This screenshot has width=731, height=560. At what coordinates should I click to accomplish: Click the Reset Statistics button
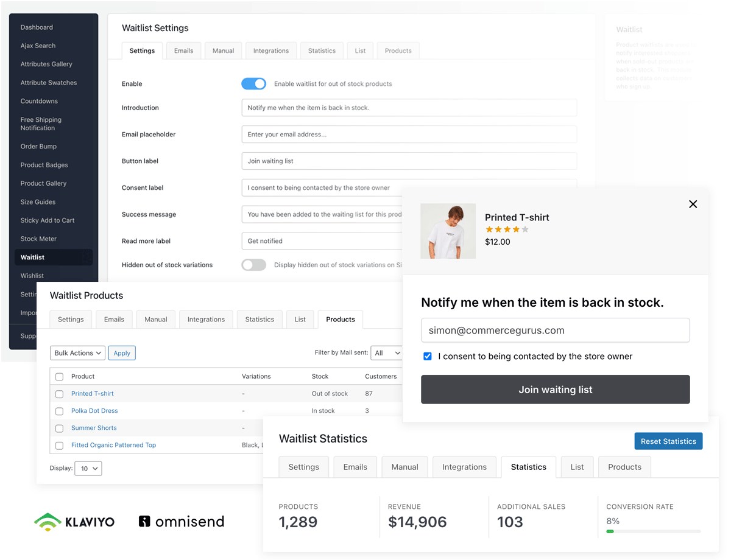click(x=668, y=441)
